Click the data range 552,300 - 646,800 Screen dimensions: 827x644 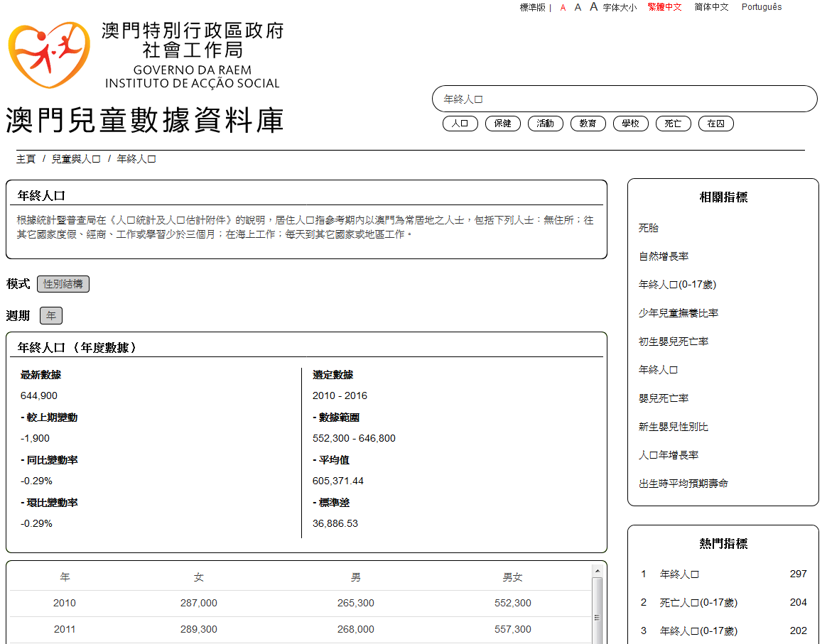354,439
